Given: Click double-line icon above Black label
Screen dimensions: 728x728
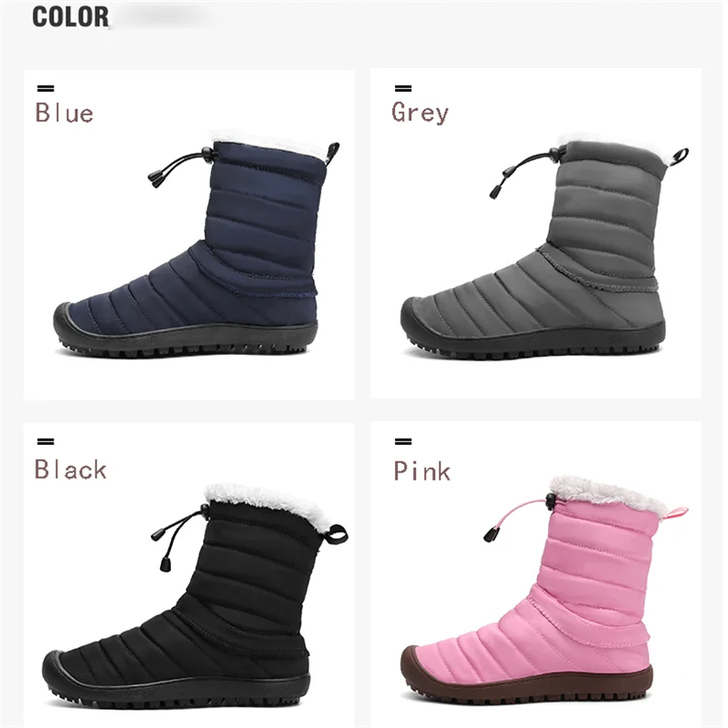Looking at the screenshot, I should pyautogui.click(x=45, y=441).
